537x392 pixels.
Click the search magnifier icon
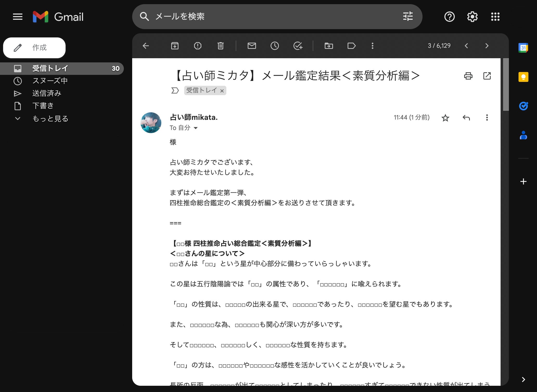click(144, 16)
